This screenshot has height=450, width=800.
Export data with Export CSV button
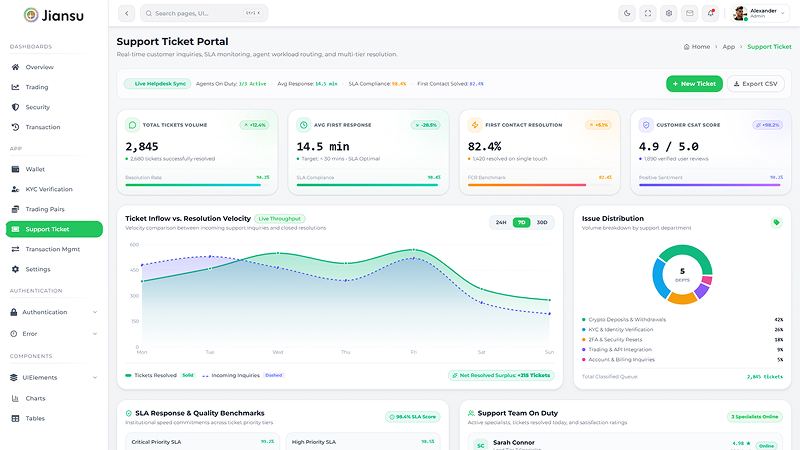point(756,84)
